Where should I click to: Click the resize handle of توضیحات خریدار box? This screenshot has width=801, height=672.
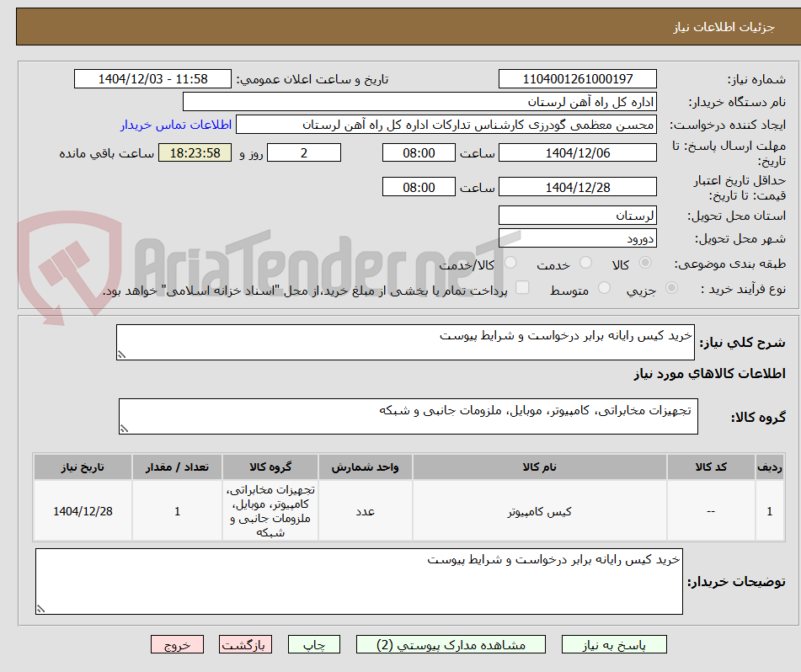click(x=41, y=609)
